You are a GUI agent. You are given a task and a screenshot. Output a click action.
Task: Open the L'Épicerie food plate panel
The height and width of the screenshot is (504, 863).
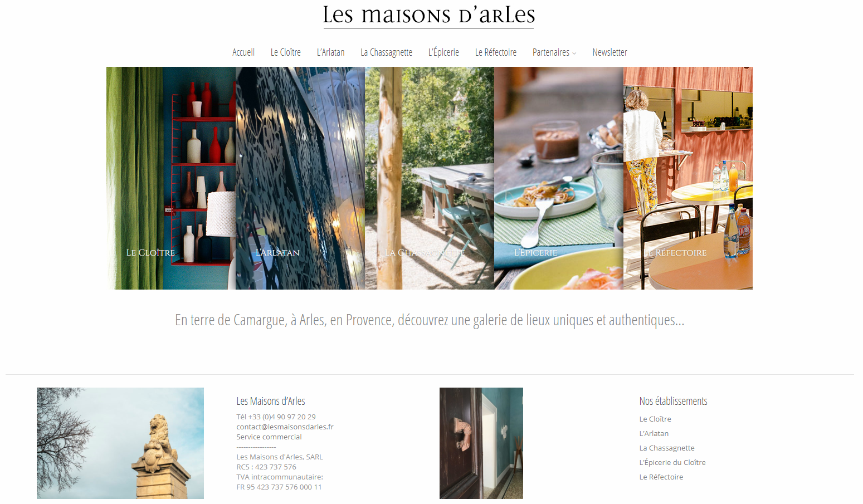pos(559,178)
